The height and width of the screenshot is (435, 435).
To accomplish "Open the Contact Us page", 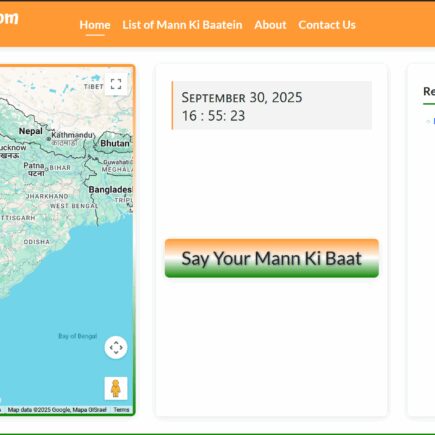I will [327, 25].
